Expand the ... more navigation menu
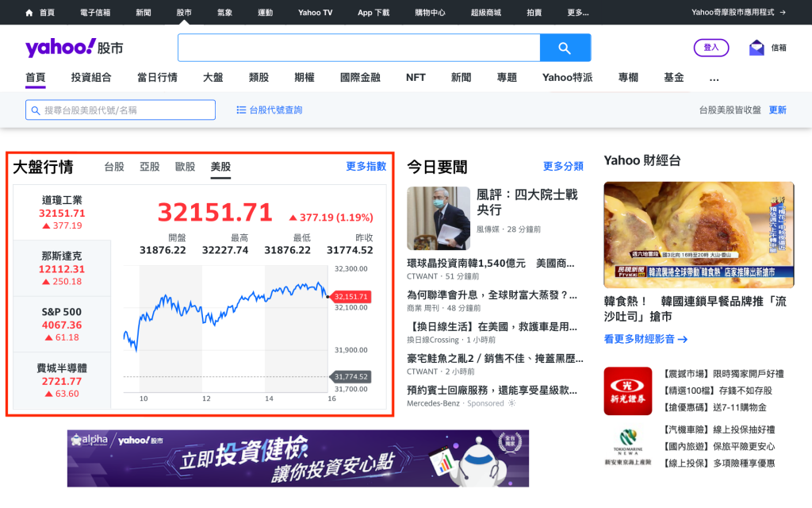This screenshot has height=508, width=812. pos(714,78)
